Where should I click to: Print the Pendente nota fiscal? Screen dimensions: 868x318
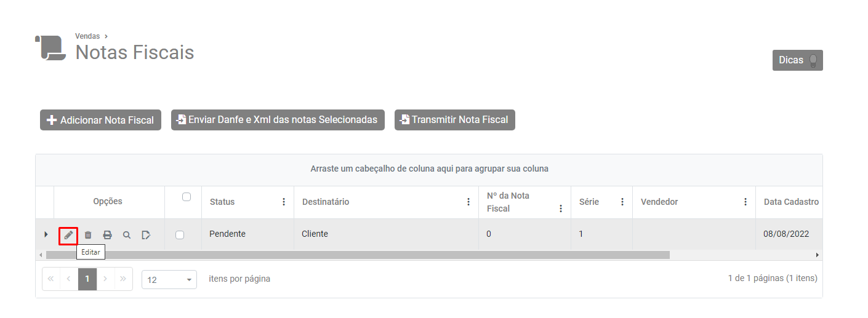[x=107, y=235]
